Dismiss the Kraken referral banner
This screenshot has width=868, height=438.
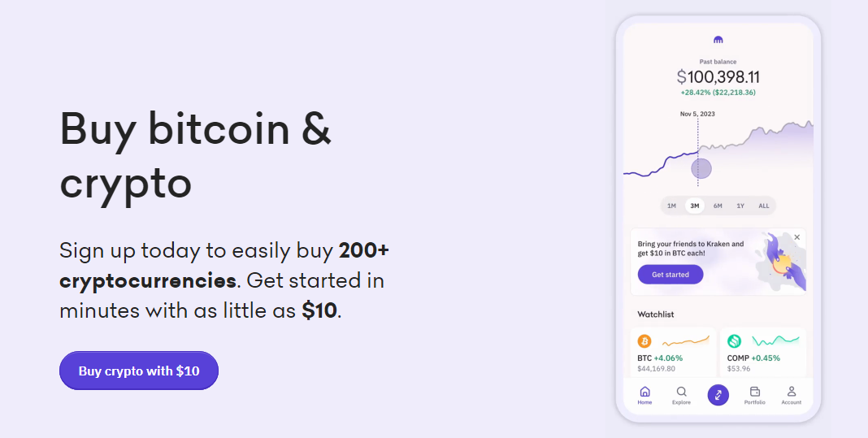point(797,237)
